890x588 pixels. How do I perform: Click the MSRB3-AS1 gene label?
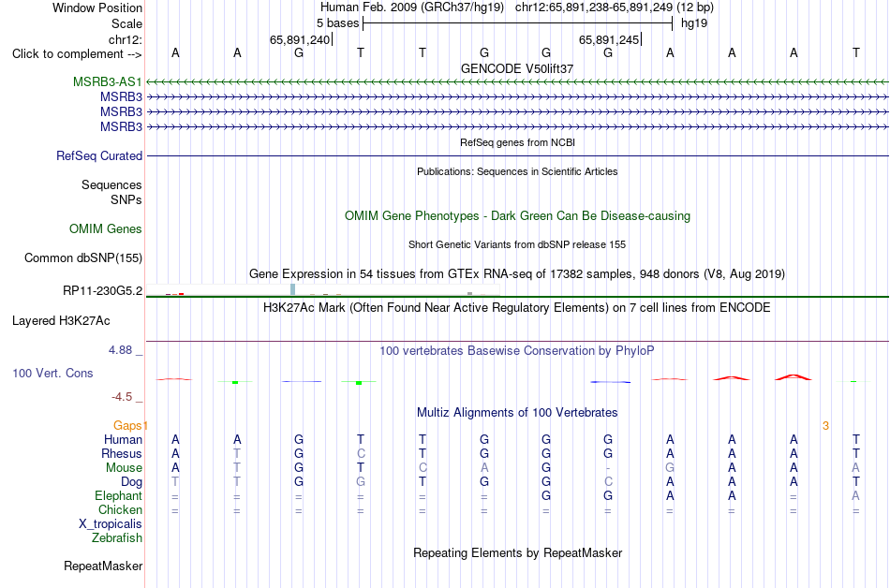(x=108, y=82)
